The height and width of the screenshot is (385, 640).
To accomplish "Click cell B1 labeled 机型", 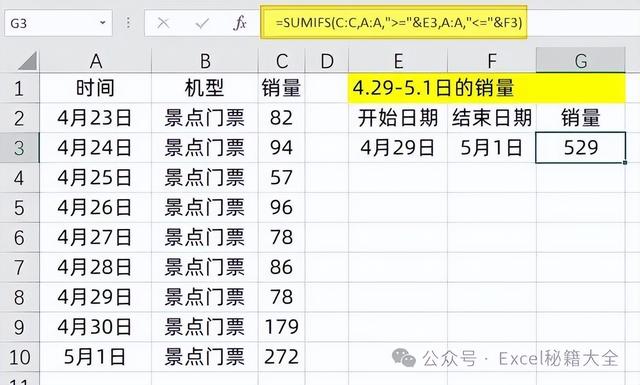I will point(205,88).
